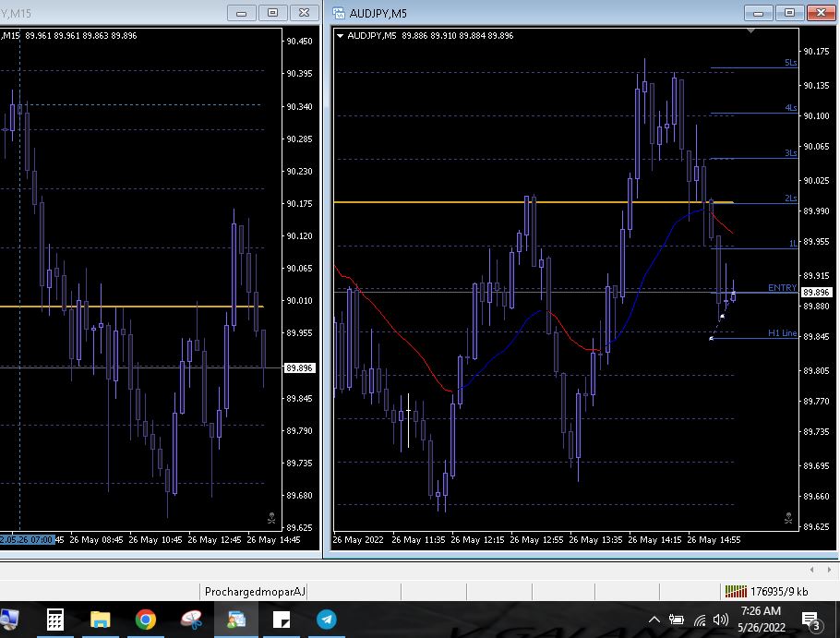This screenshot has width=840, height=638.
Task: Show hidden system tray icons
Action: tap(654, 620)
